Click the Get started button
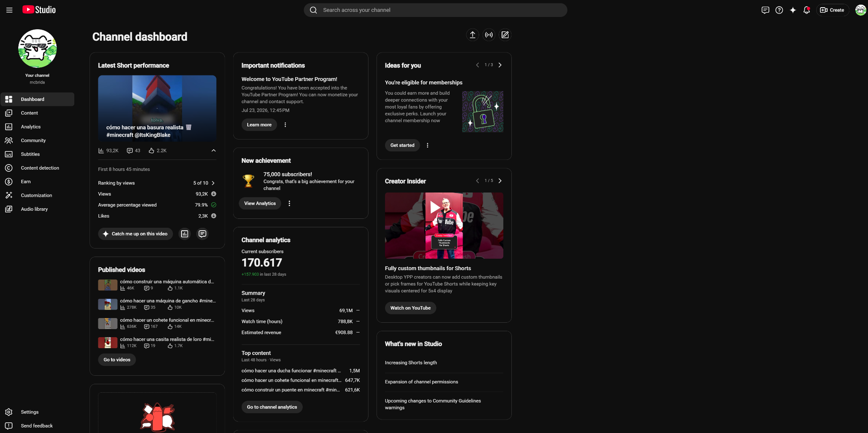Viewport: 868px width, 433px height. coord(402,145)
